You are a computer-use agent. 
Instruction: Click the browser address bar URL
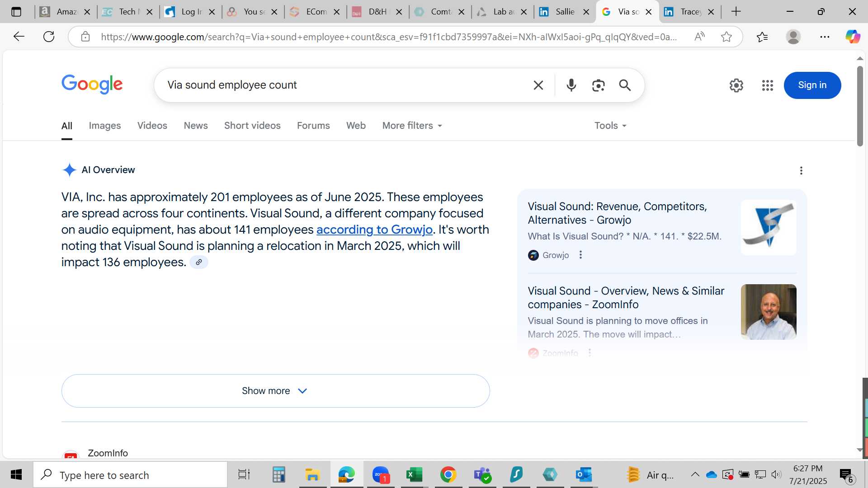pyautogui.click(x=389, y=37)
